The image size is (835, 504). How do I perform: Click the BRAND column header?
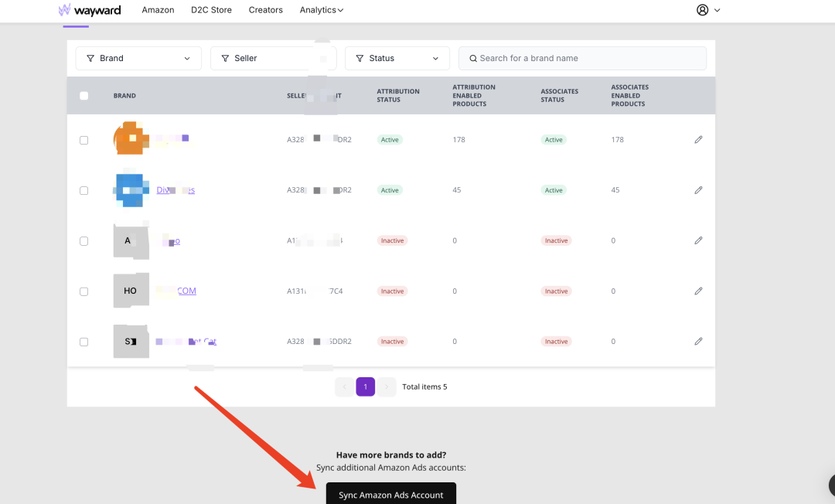[x=124, y=96]
